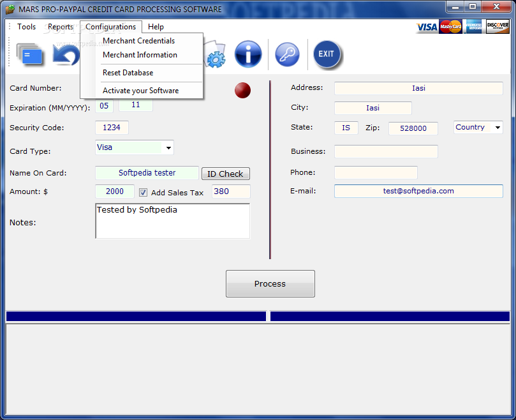Click the City field showing Iasi
The image size is (516, 420).
[373, 108]
